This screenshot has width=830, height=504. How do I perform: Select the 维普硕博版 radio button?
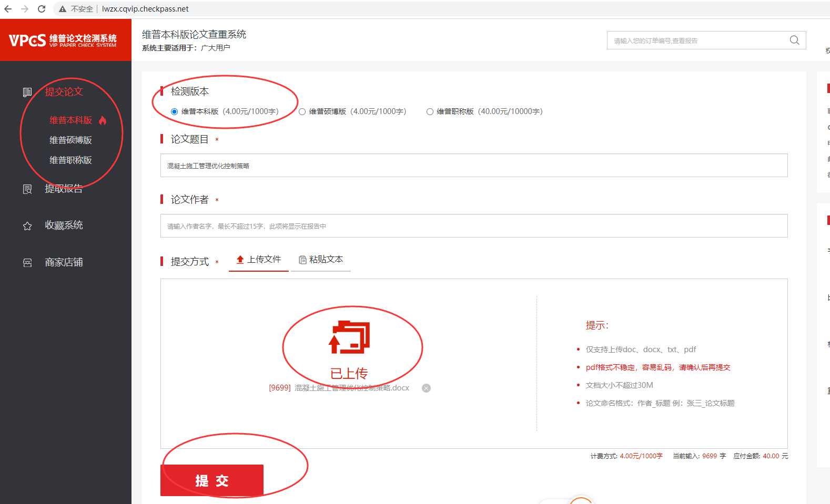click(x=302, y=111)
